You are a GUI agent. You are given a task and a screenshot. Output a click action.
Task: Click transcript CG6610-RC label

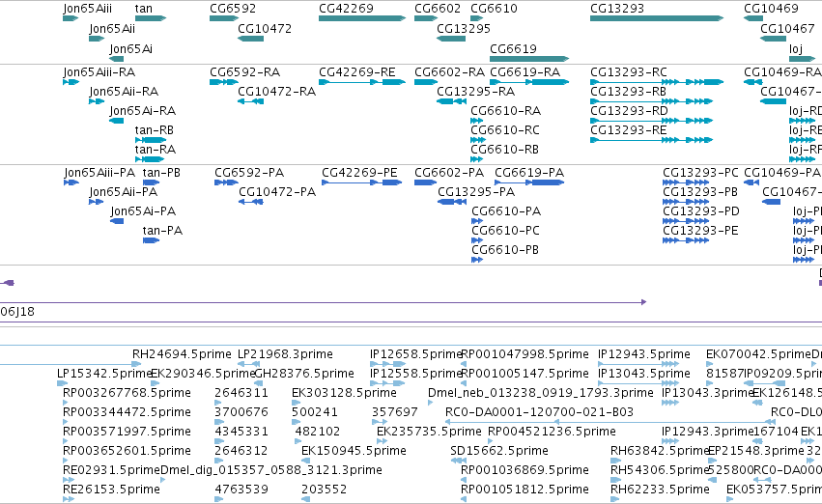[505, 130]
